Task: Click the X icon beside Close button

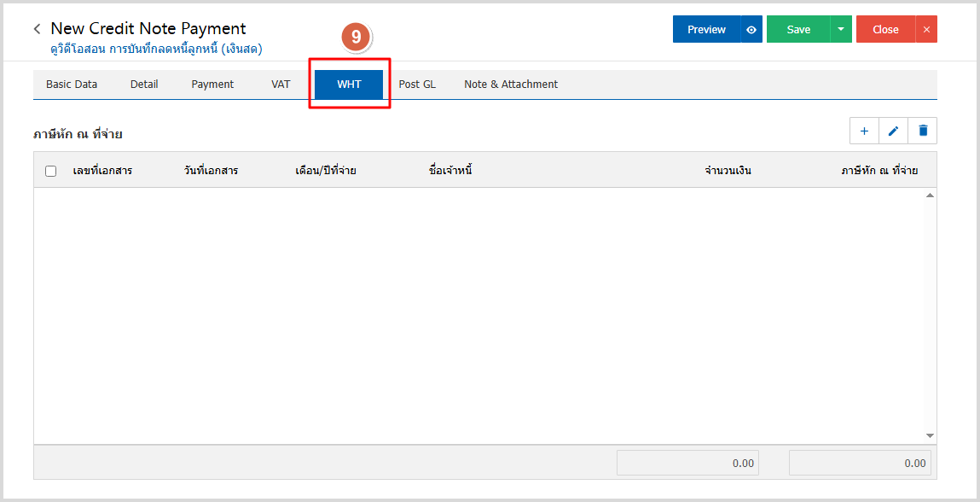Action: click(926, 30)
